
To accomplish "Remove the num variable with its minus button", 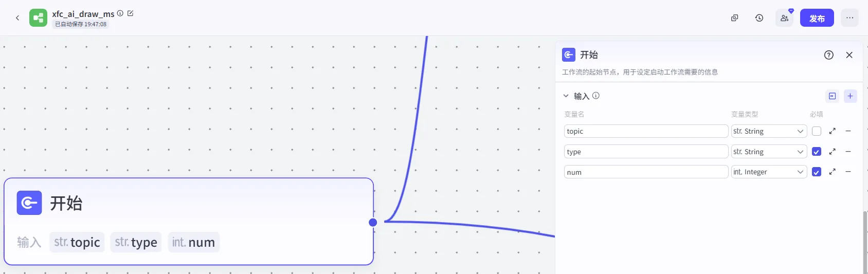I will click(x=848, y=172).
